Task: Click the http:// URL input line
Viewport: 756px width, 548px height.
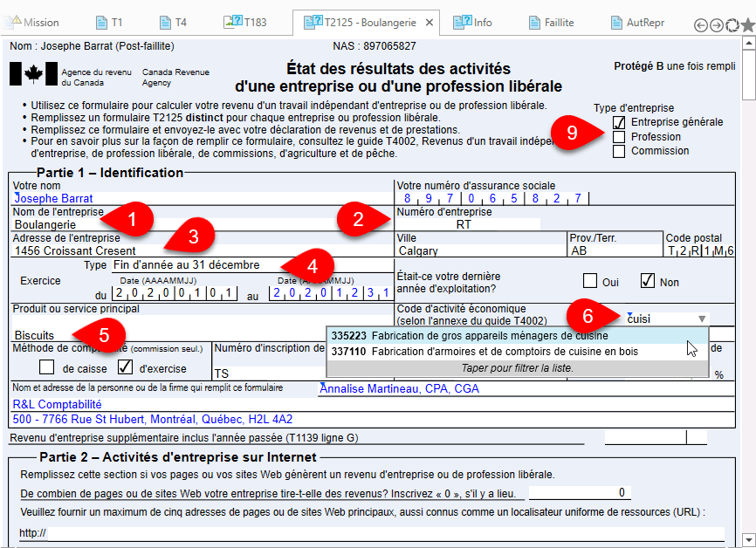Action: tap(386, 533)
